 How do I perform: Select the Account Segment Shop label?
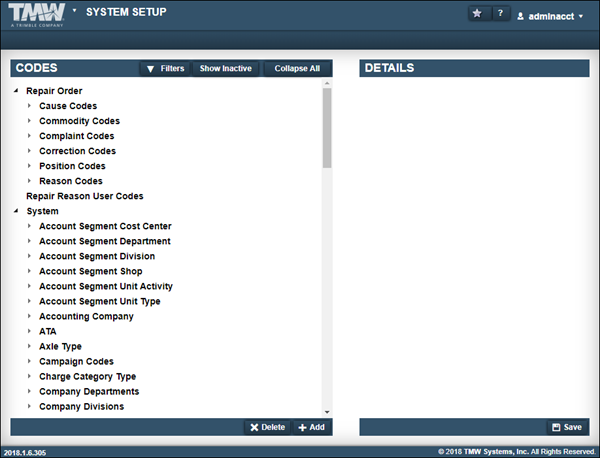[x=91, y=271]
